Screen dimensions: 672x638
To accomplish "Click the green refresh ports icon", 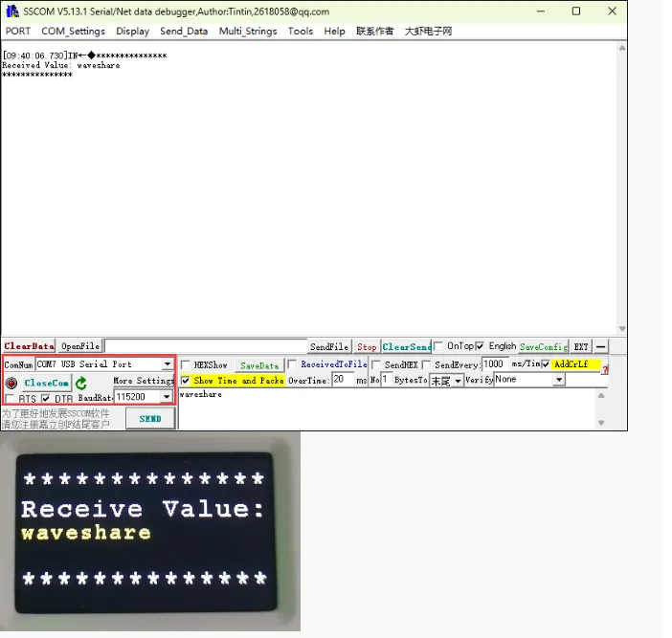I will point(81,383).
